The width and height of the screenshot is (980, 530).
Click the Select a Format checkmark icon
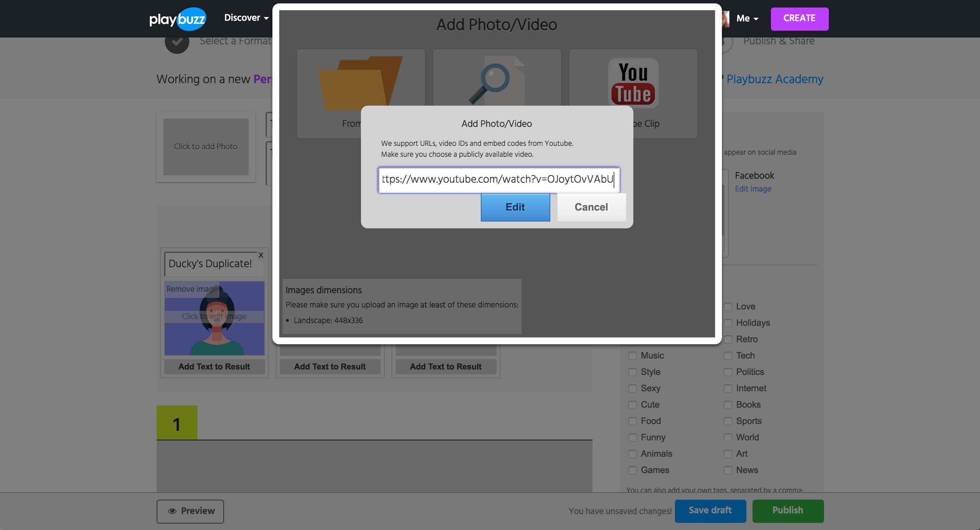pyautogui.click(x=177, y=42)
